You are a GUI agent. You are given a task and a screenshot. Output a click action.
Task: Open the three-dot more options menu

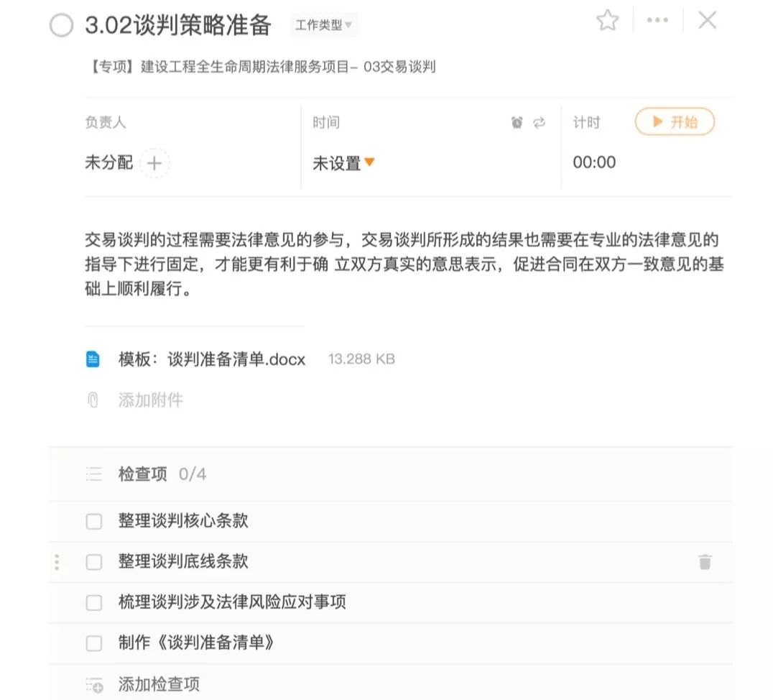tap(657, 20)
